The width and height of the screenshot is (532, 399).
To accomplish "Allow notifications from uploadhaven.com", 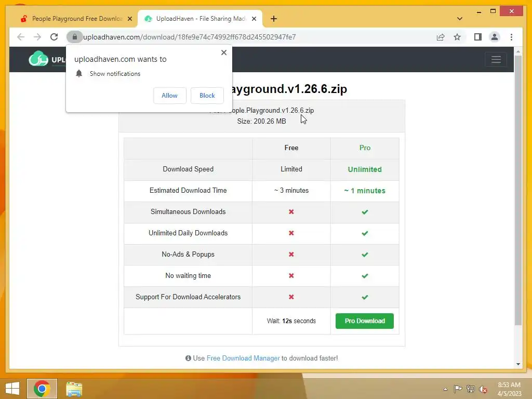I will pos(170,96).
